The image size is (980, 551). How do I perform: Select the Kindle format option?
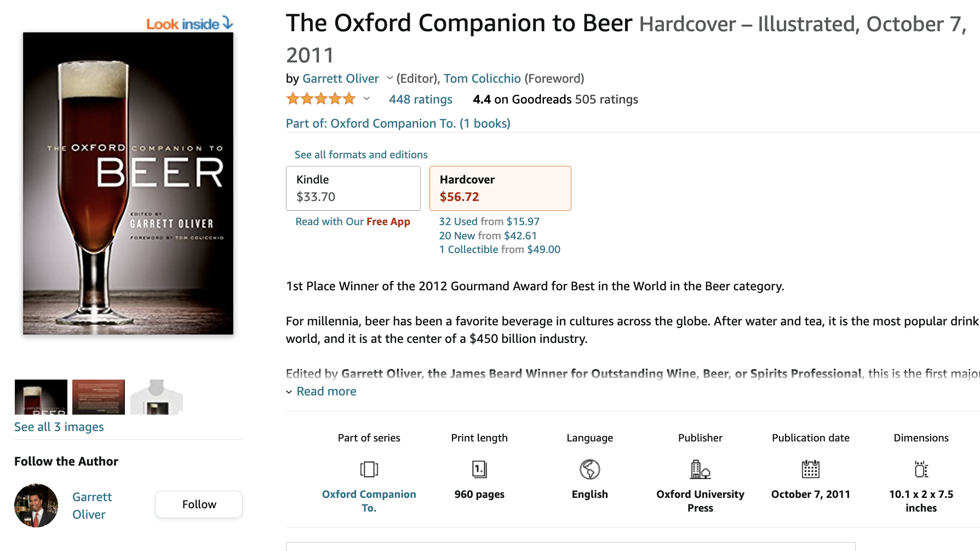(x=353, y=188)
